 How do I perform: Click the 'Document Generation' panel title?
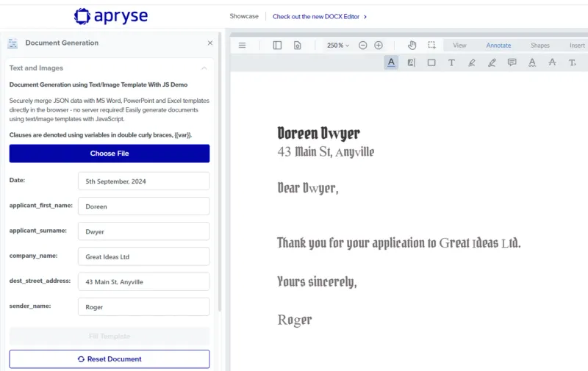[x=62, y=43]
